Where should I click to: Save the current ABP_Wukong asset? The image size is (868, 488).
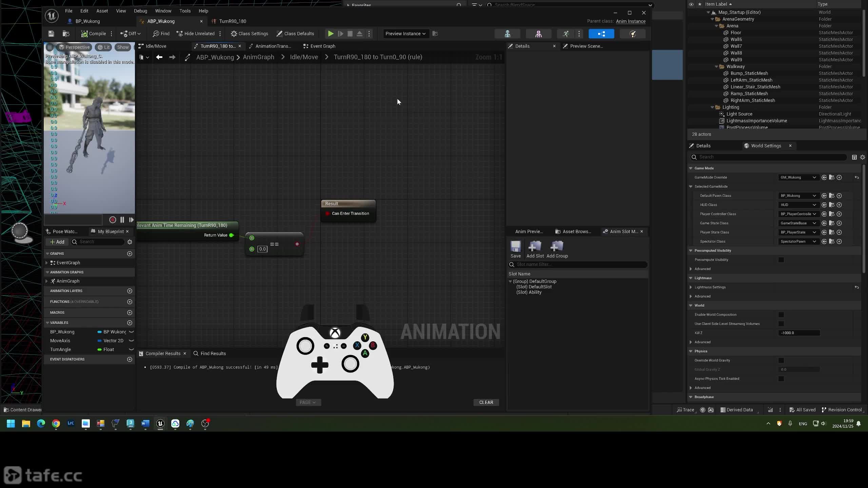point(51,34)
